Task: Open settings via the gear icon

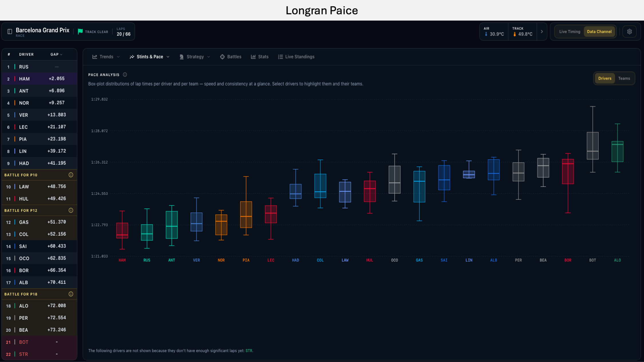Action: pos(629,31)
